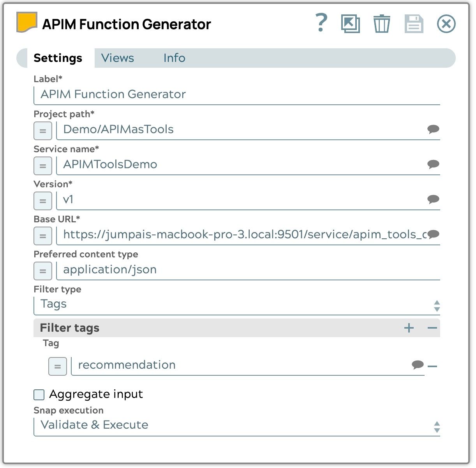Click the Label text field
This screenshot has height=468, width=476.
(x=237, y=95)
